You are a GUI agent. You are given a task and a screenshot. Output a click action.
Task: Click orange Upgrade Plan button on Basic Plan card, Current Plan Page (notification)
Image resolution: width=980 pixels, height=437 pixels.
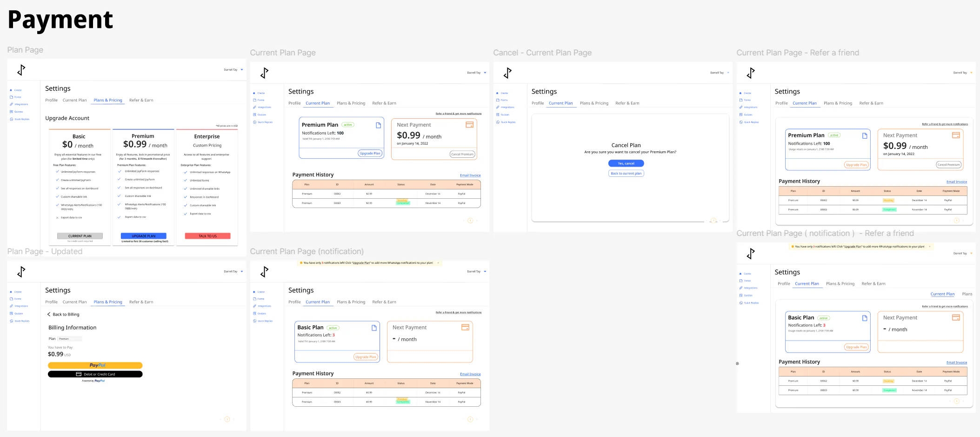pos(366,357)
